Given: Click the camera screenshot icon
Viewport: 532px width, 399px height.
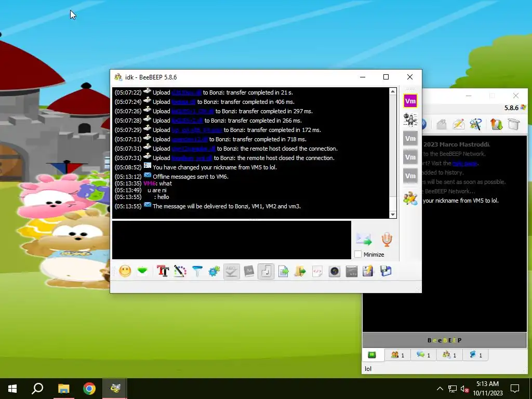Looking at the screenshot, I should 335,271.
